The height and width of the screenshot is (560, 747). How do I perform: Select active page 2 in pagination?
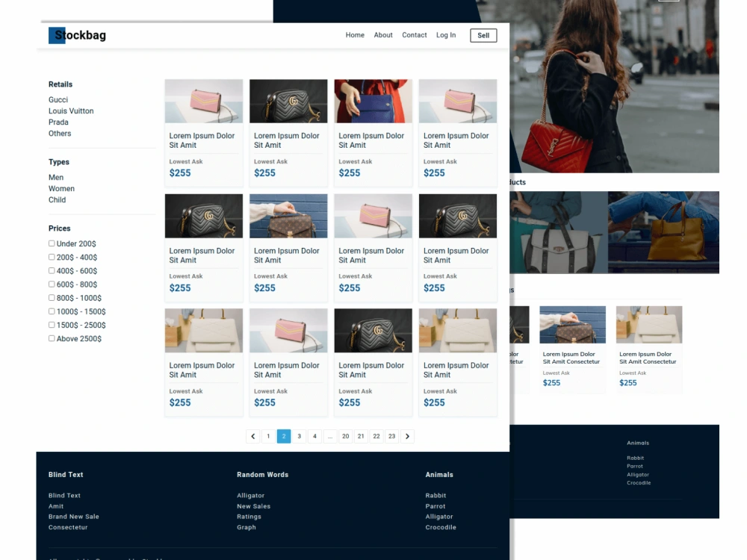(x=284, y=436)
